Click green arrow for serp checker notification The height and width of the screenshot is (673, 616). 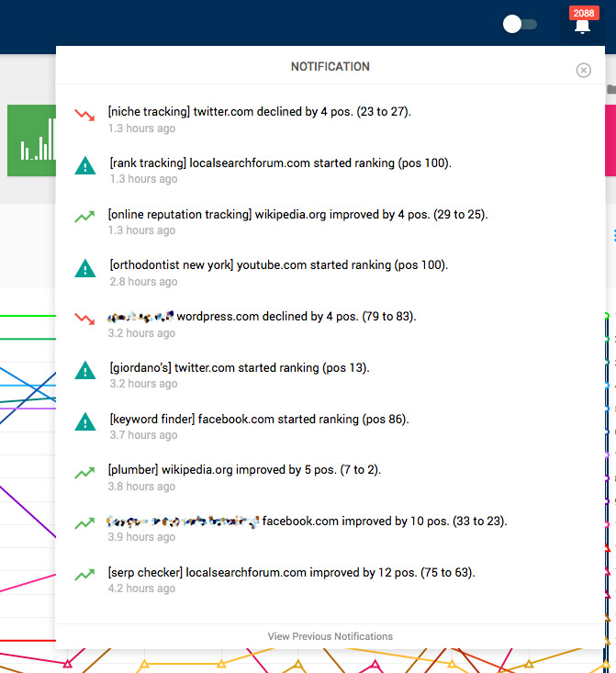click(x=84, y=576)
